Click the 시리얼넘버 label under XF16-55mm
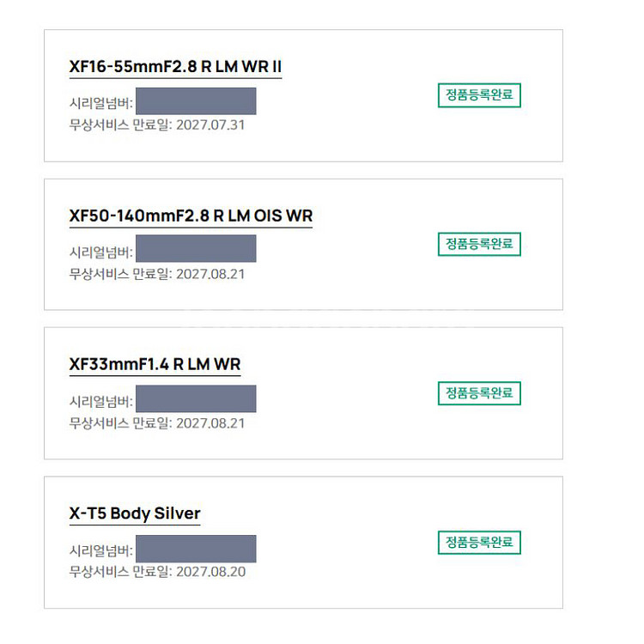This screenshot has height=644, width=644. coord(100,105)
